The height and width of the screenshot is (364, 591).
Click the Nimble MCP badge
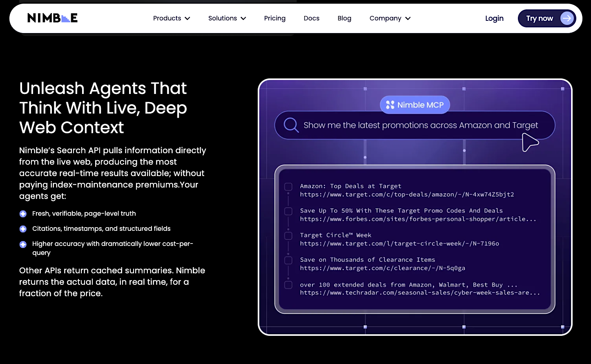415,105
